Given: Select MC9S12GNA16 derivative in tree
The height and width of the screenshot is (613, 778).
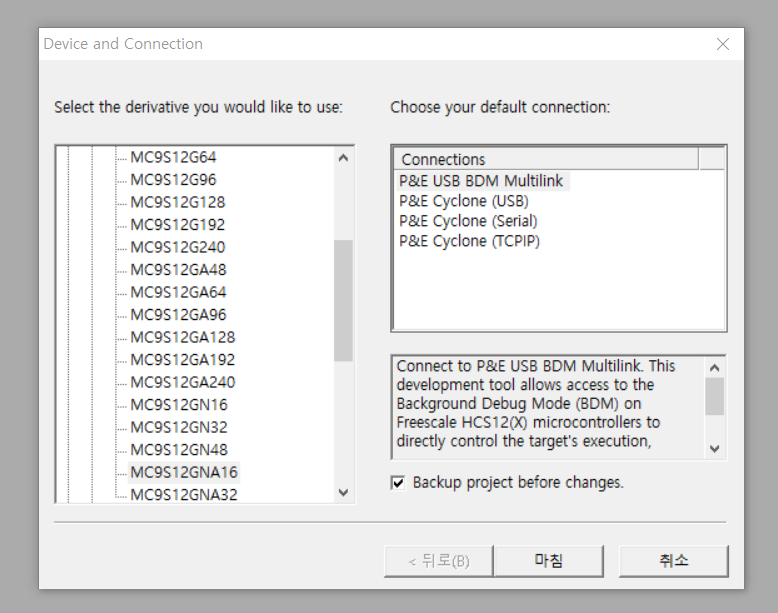Looking at the screenshot, I should tap(184, 472).
